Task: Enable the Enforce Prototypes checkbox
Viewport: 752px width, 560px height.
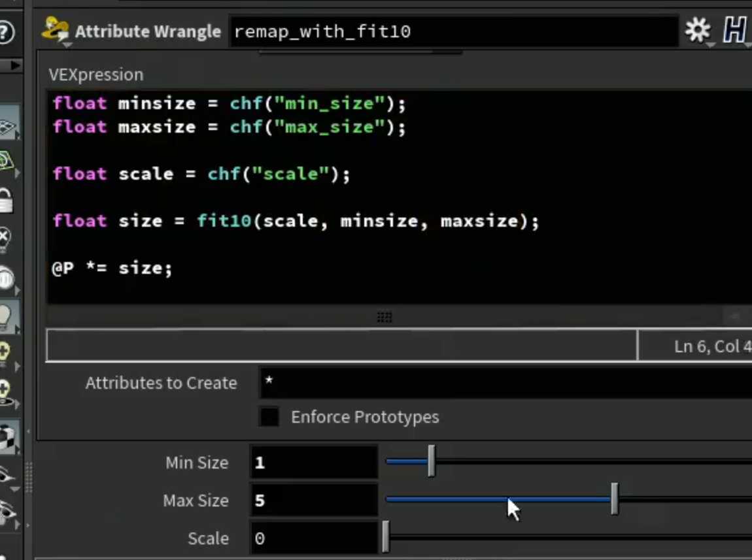Action: (x=269, y=417)
